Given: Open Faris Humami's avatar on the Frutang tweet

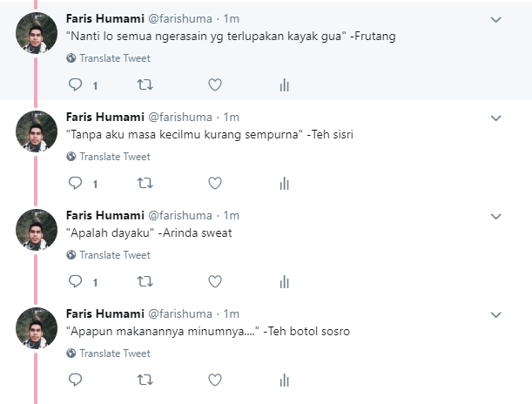Looking at the screenshot, I should (37, 33).
